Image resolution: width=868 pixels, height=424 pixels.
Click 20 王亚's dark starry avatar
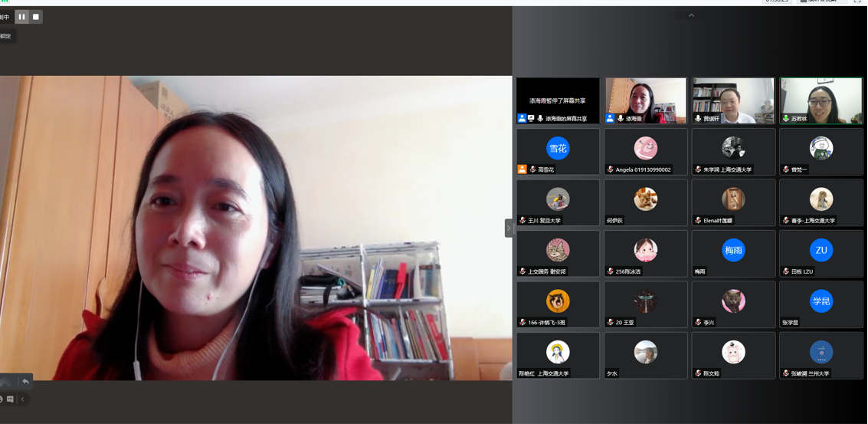click(646, 301)
